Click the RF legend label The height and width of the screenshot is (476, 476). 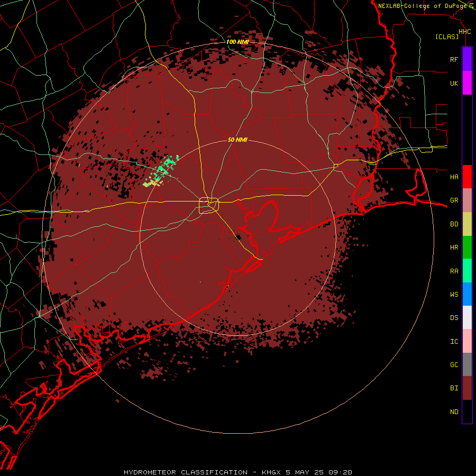coord(454,59)
